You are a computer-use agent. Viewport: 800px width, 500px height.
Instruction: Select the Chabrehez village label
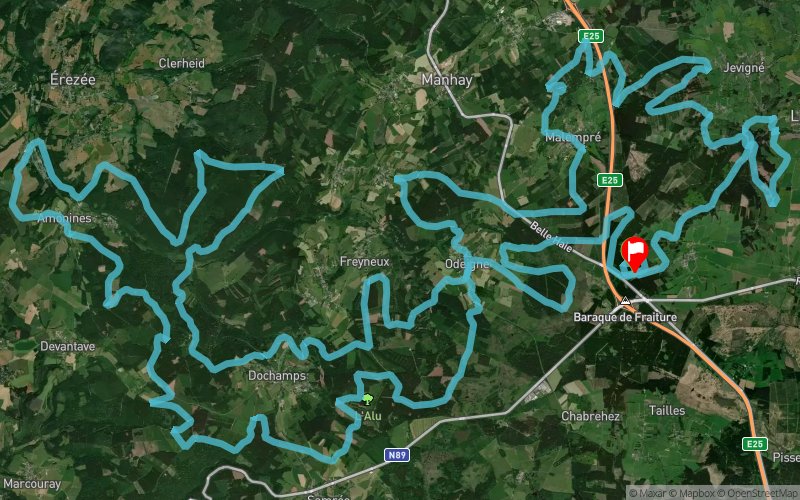pyautogui.click(x=590, y=416)
